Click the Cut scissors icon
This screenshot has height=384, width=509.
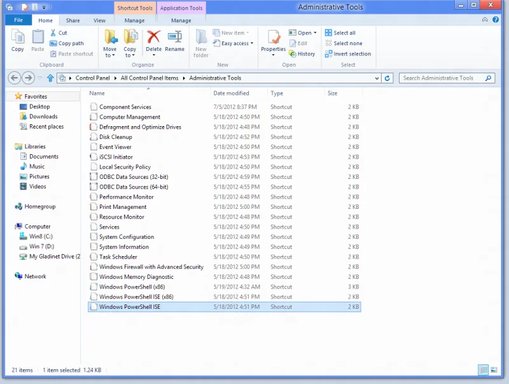[53, 33]
